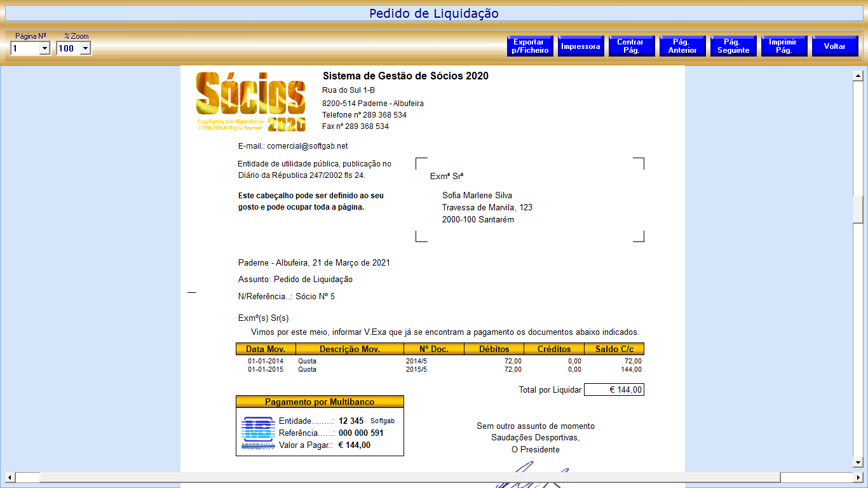Click Voltar to go back

(834, 46)
